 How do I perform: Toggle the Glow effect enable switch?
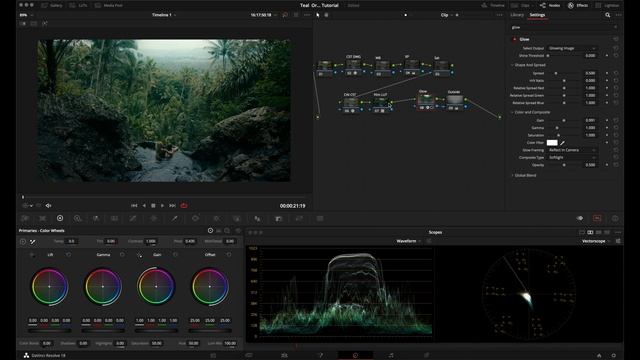[514, 39]
